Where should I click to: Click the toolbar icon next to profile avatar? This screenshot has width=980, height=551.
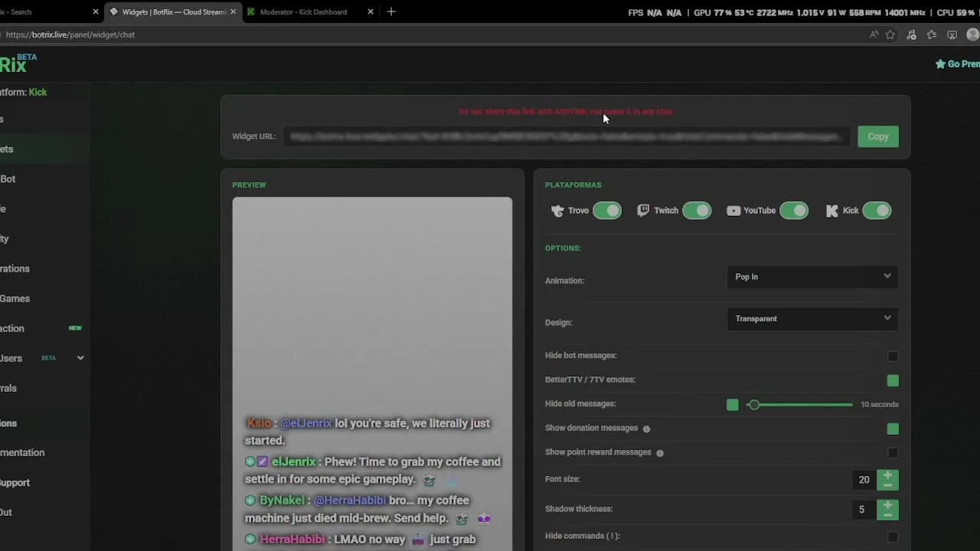[952, 34]
